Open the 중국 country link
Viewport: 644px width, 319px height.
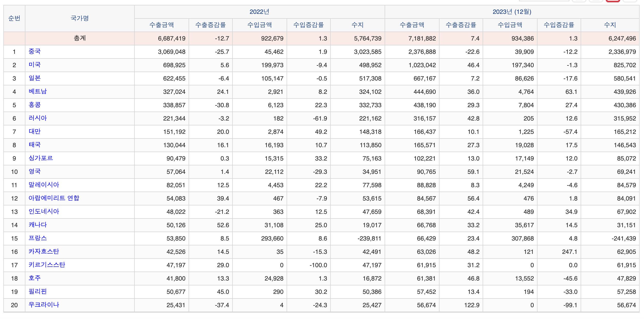35,52
